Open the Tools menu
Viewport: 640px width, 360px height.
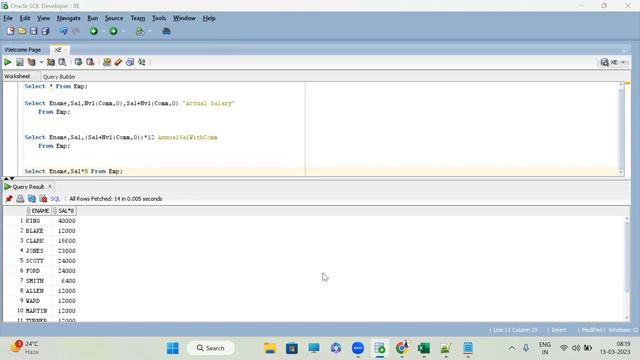click(159, 18)
